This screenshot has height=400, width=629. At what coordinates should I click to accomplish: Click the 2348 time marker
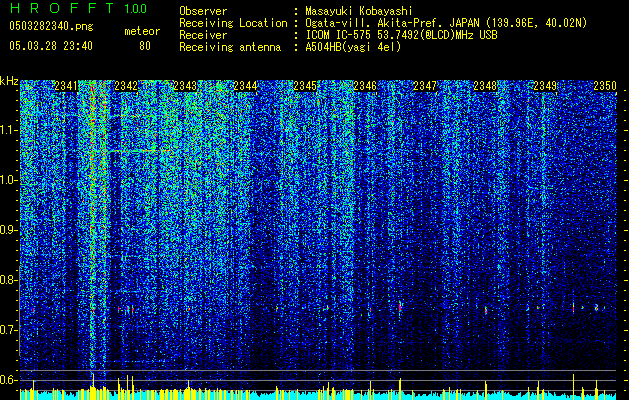485,86
